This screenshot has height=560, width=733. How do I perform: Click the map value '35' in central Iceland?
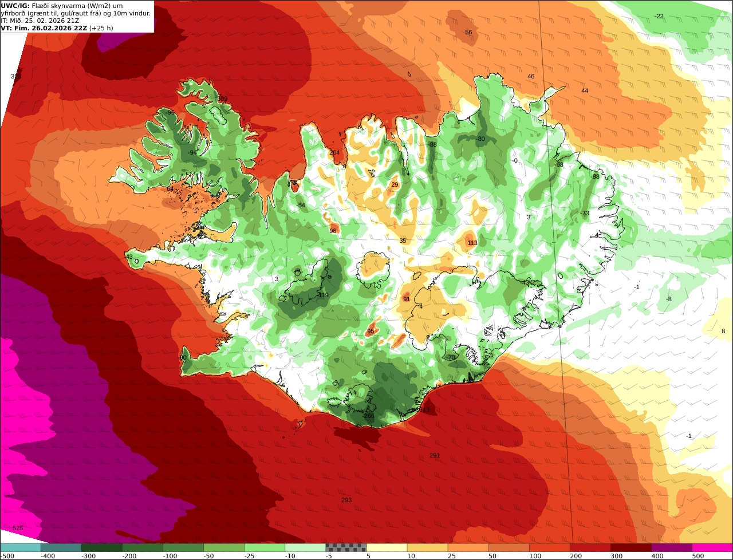[403, 241]
